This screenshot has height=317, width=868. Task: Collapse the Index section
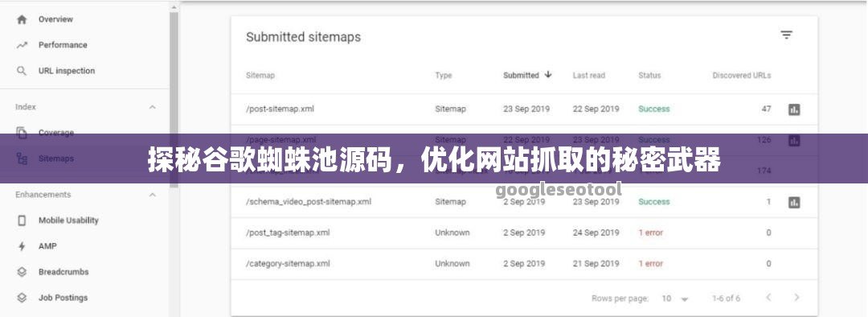[152, 108]
